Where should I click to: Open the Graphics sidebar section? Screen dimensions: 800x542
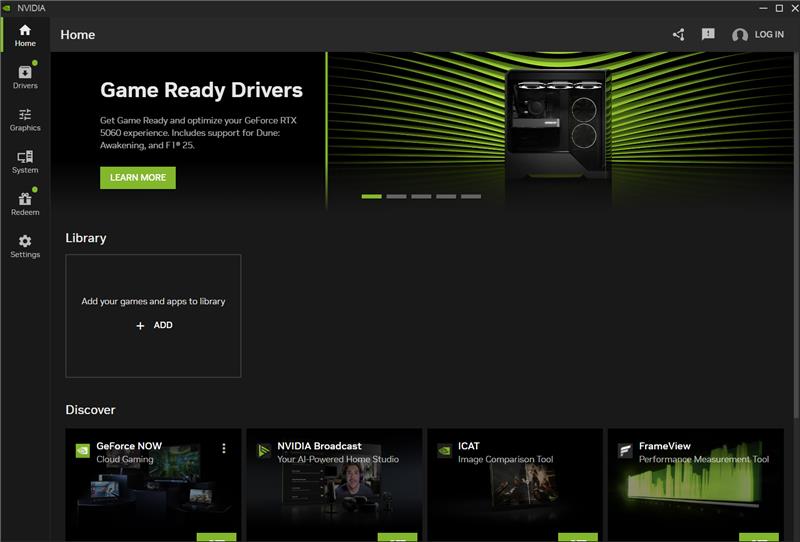coord(25,120)
